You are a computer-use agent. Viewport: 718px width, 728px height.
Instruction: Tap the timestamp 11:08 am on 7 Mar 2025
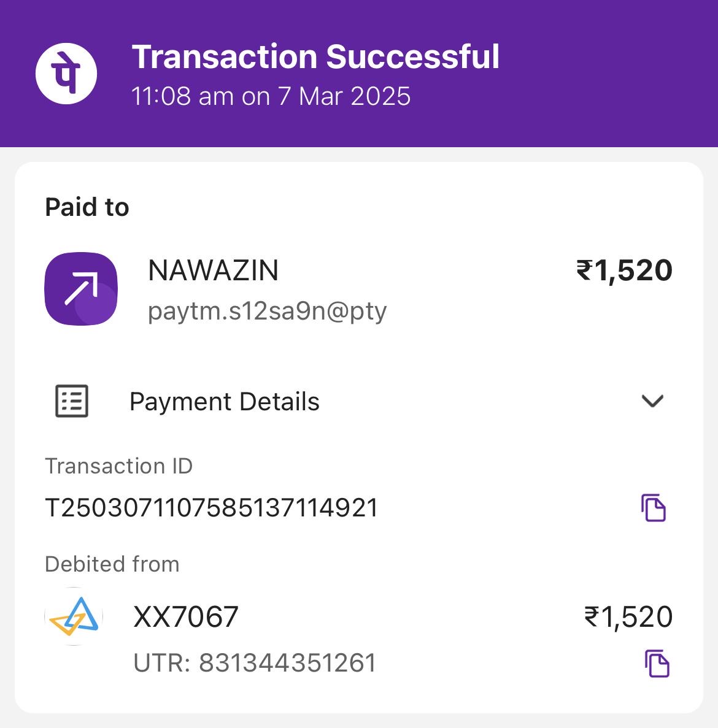click(x=271, y=96)
